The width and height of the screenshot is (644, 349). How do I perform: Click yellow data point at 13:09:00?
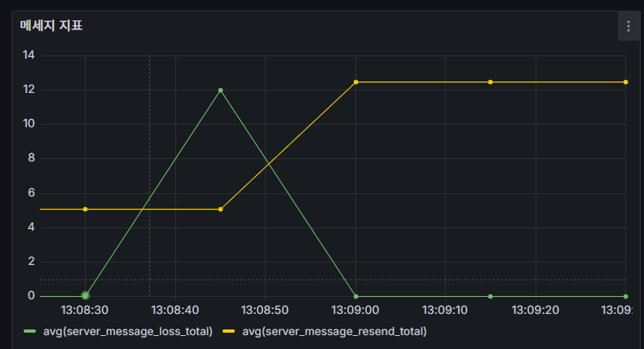click(355, 82)
